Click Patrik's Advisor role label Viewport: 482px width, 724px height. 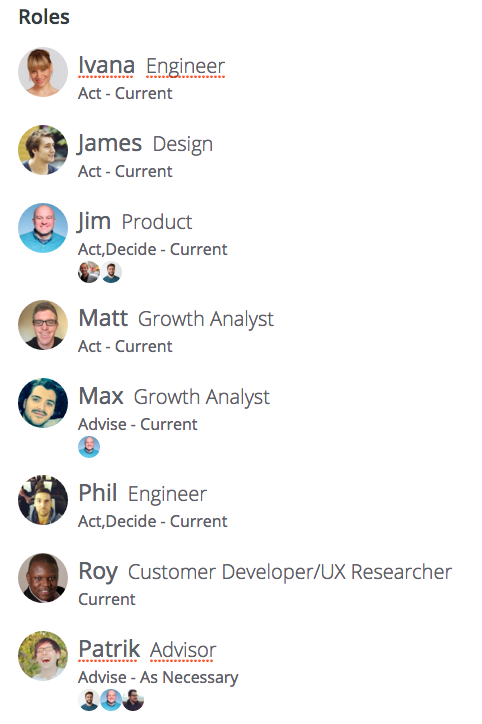point(183,650)
